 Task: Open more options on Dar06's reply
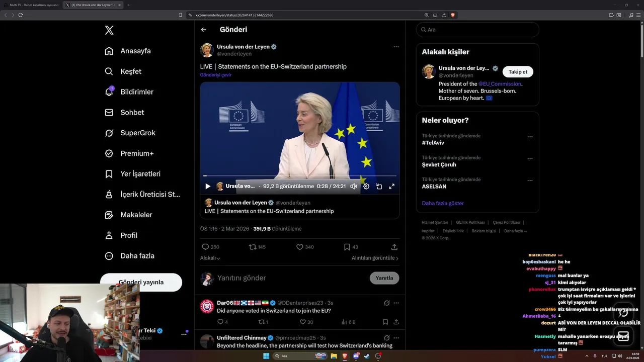point(396,303)
